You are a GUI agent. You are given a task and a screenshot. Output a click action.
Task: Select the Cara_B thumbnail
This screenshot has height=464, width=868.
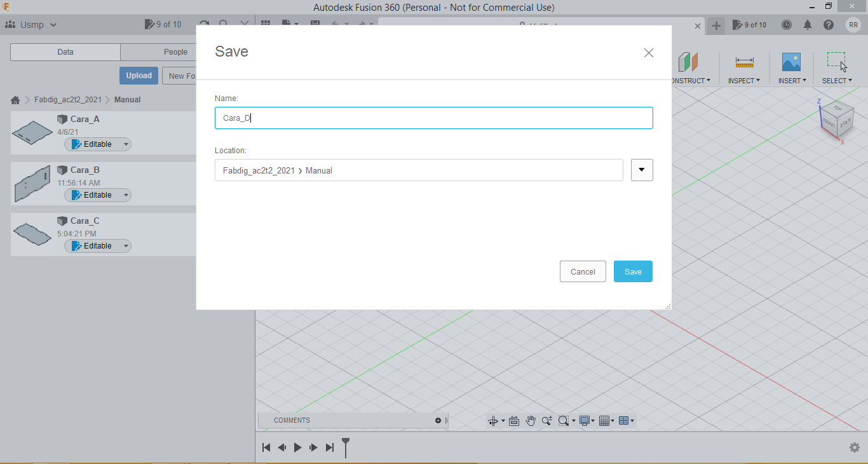tap(32, 184)
